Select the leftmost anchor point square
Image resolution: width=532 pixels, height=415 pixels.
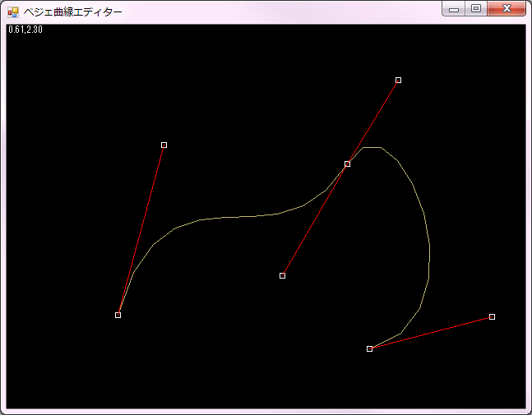118,315
